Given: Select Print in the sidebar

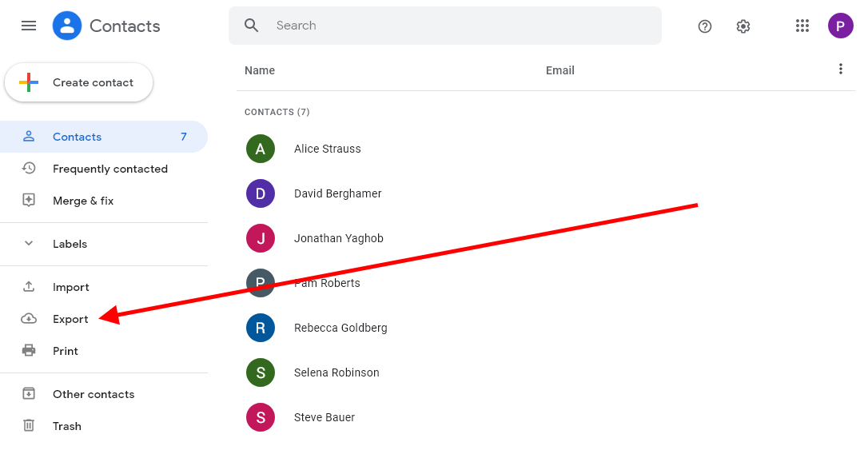Looking at the screenshot, I should (65, 351).
